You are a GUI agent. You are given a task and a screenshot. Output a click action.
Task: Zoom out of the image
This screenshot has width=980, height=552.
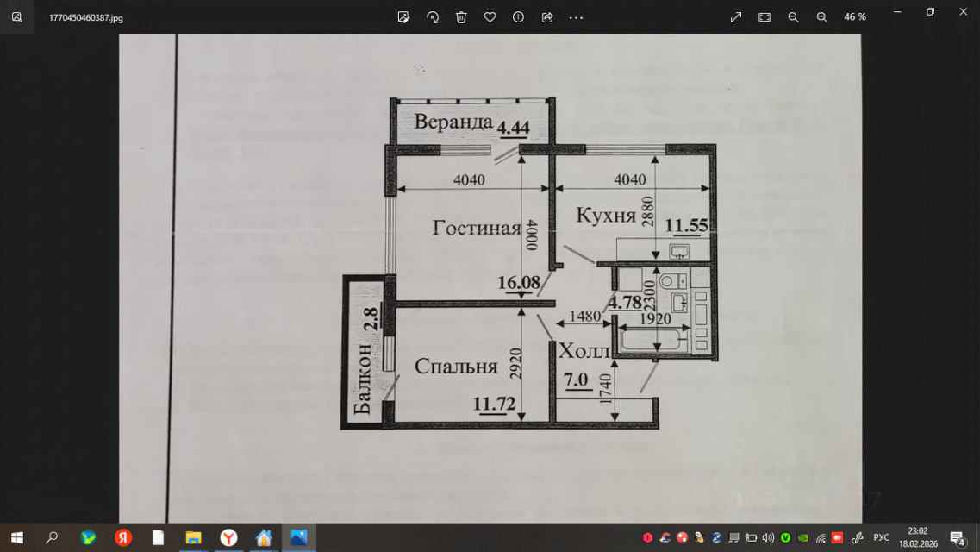(793, 17)
